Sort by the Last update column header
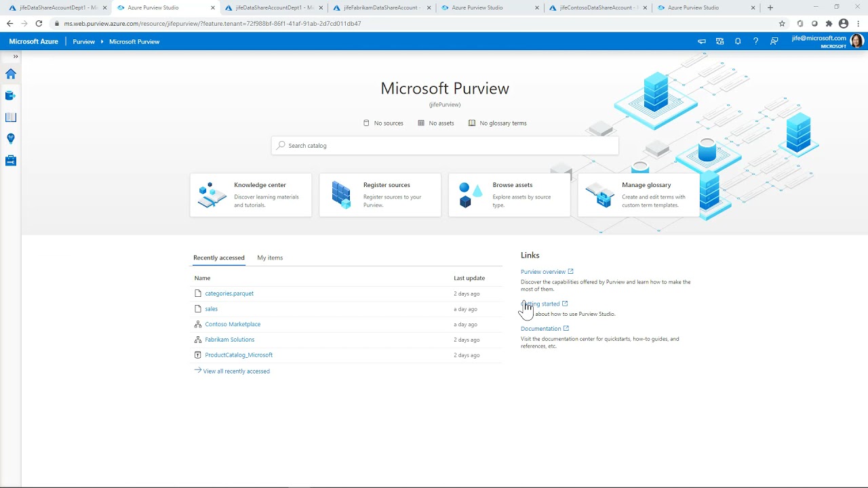The image size is (868, 488). pyautogui.click(x=469, y=278)
